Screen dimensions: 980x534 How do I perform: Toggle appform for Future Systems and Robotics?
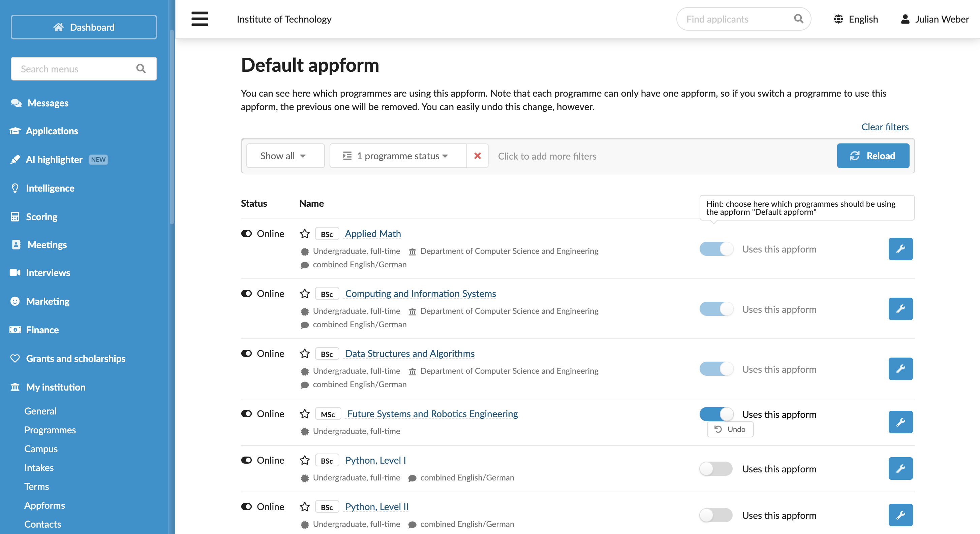click(x=716, y=414)
